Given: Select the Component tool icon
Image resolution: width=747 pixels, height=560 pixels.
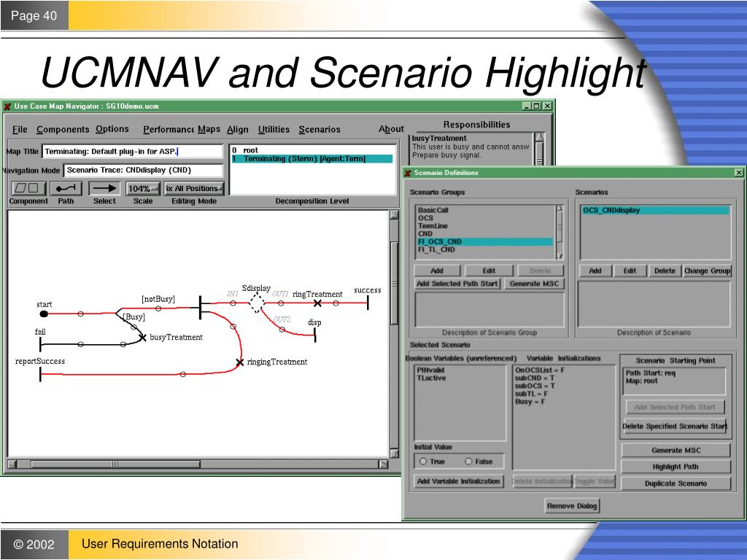Looking at the screenshot, I should 28,189.
